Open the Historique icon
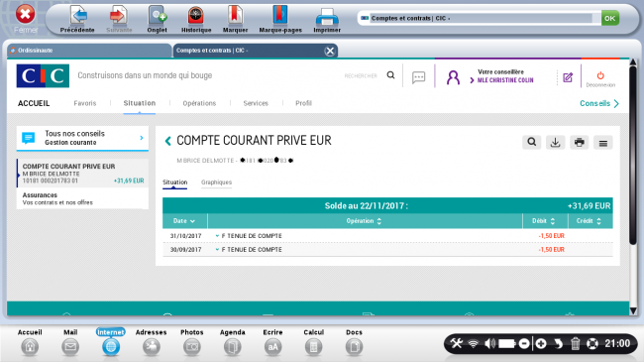This screenshot has width=644, height=362. pos(196,16)
